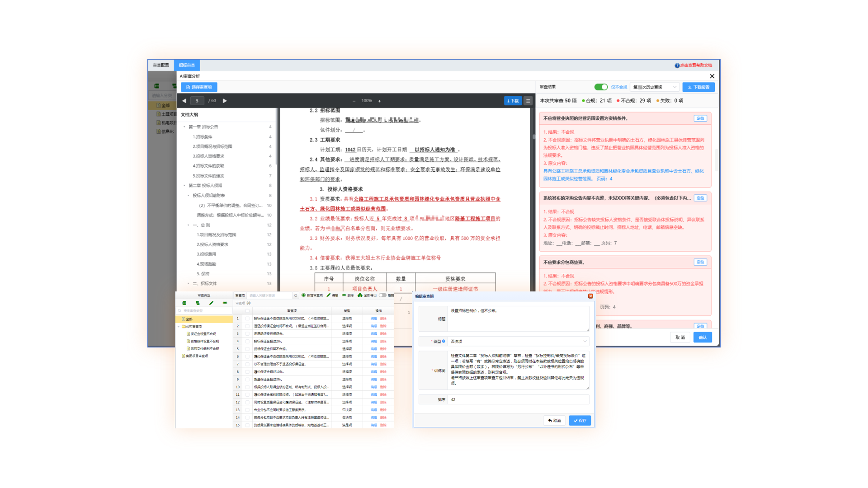Click 编辑 link for row 1 review item
This screenshot has width=868, height=488.
pyautogui.click(x=374, y=319)
